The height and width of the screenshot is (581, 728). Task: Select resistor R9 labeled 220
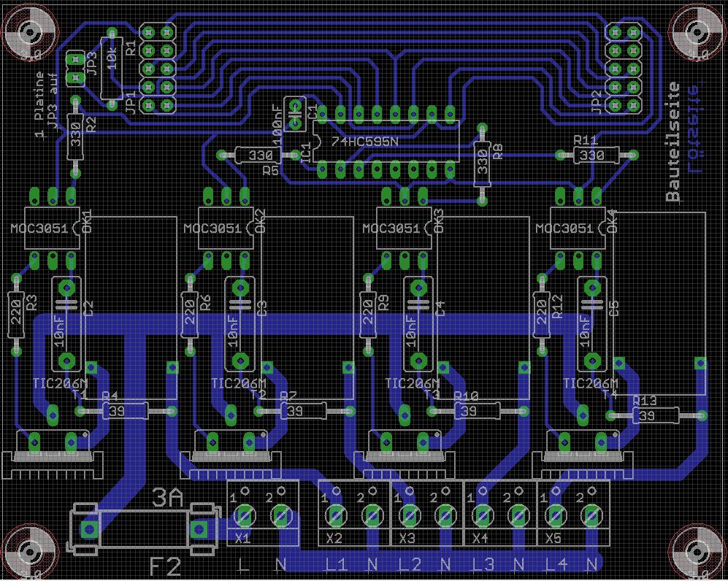pos(368,315)
